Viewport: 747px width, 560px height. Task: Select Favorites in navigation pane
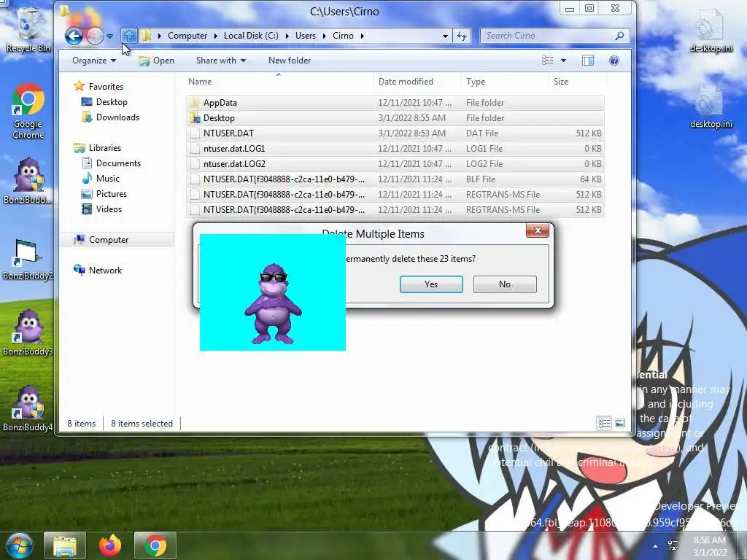point(98,86)
